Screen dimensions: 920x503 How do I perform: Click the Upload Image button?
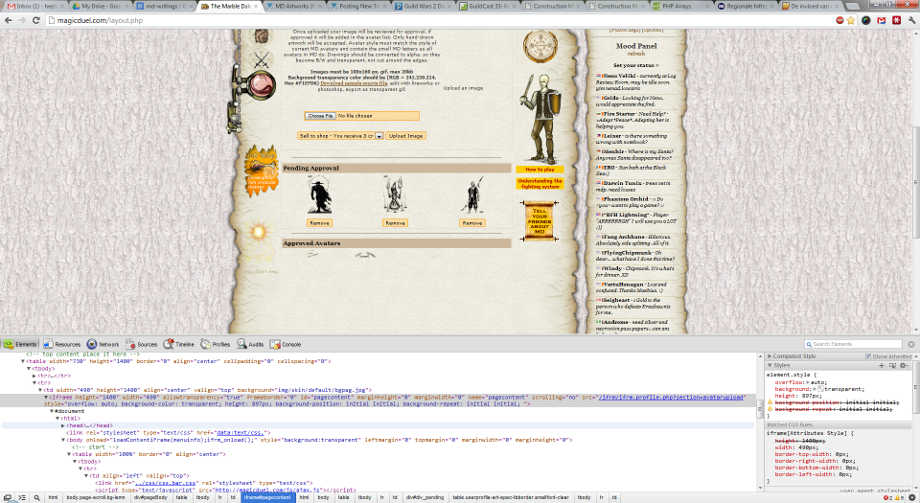click(405, 136)
